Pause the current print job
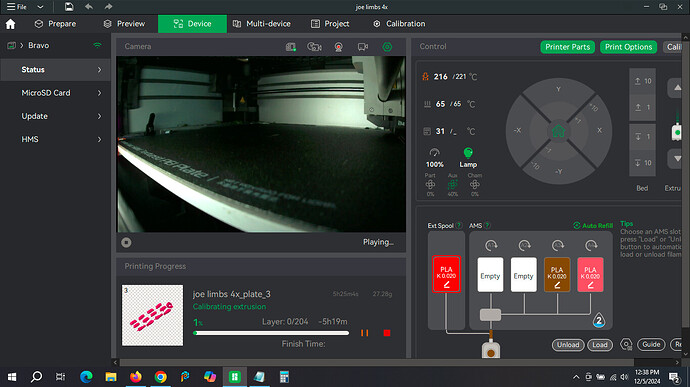 pos(364,333)
